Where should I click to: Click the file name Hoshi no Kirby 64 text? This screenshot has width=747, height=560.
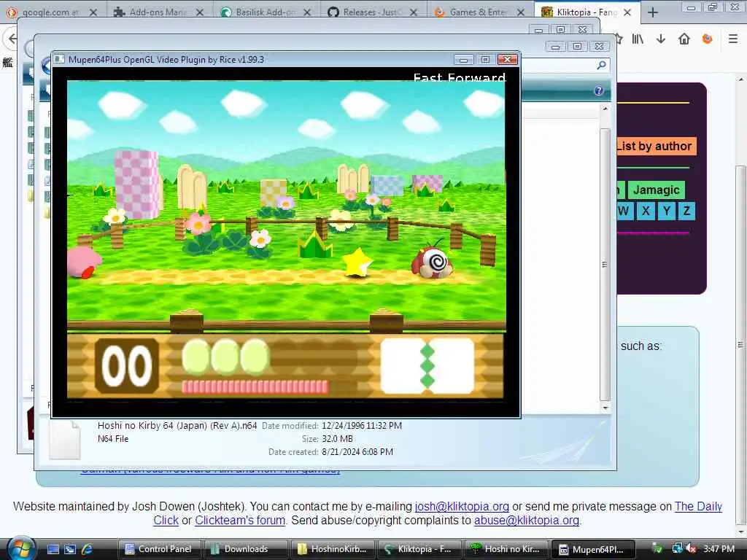click(177, 426)
